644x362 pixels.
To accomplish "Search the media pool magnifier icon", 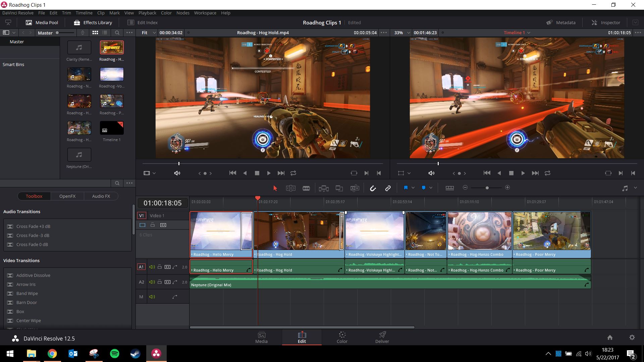I will [117, 33].
